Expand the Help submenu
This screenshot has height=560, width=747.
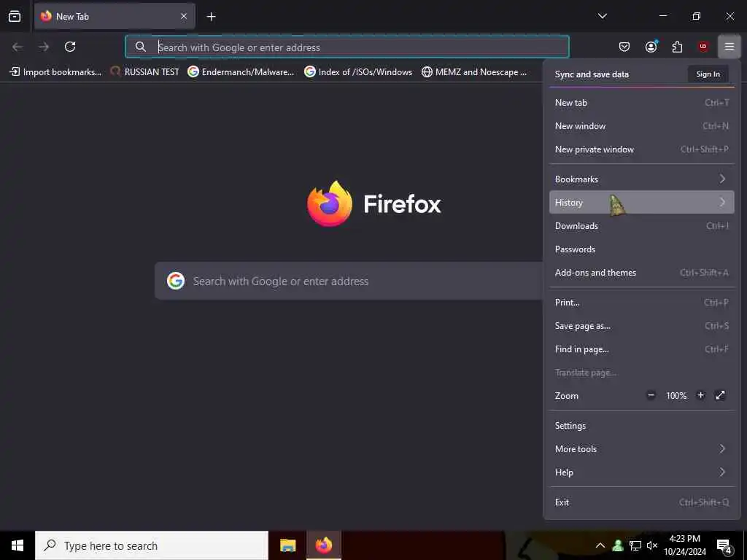tap(642, 472)
